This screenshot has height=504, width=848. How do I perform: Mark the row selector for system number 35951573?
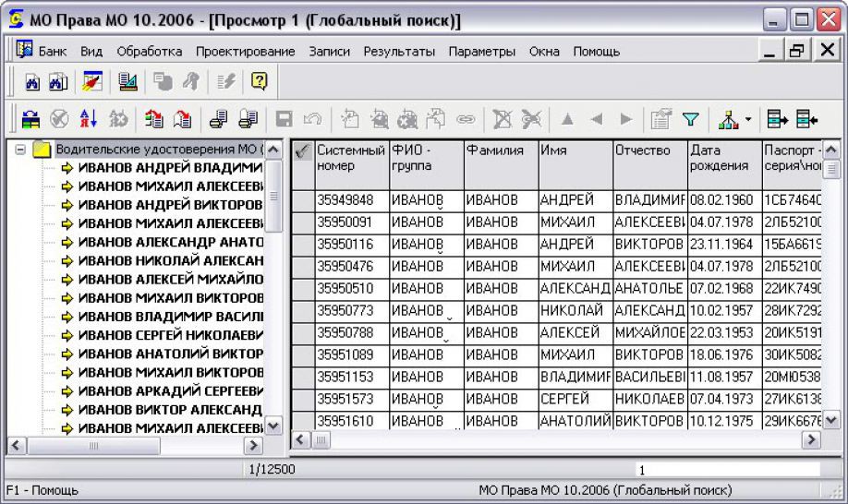[303, 400]
